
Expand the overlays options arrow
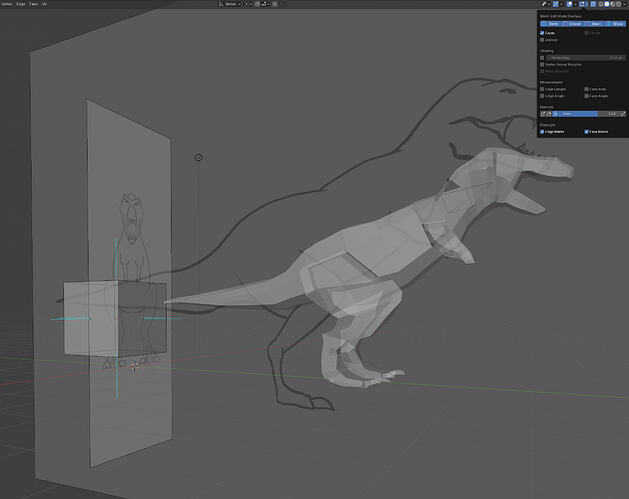tap(576, 4)
